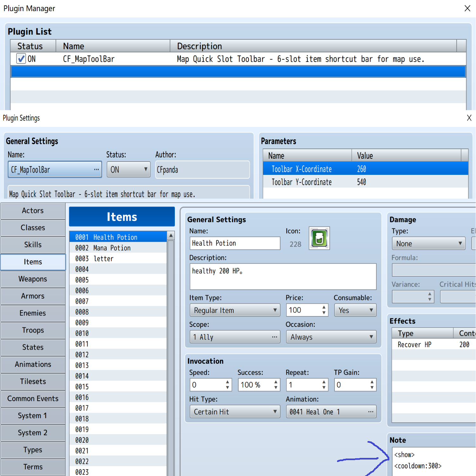Screen dimensions: 476x476
Task: Click the plugin description text box
Action: (129, 193)
